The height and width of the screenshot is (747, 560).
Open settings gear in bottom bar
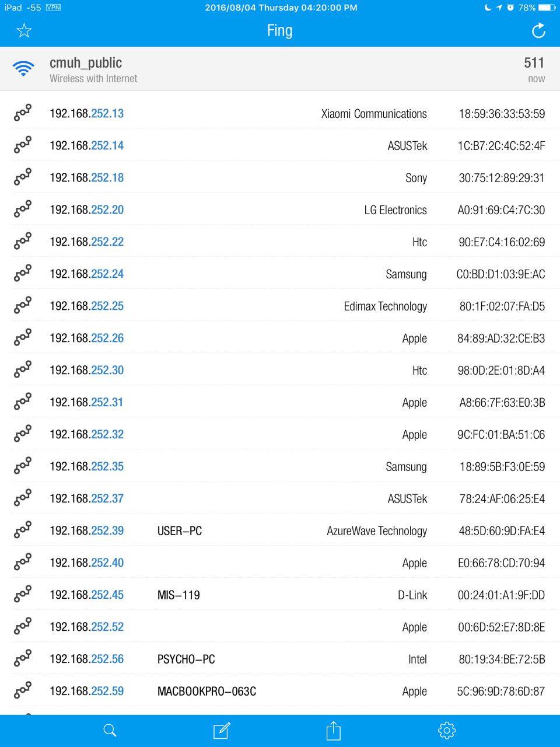tap(446, 730)
